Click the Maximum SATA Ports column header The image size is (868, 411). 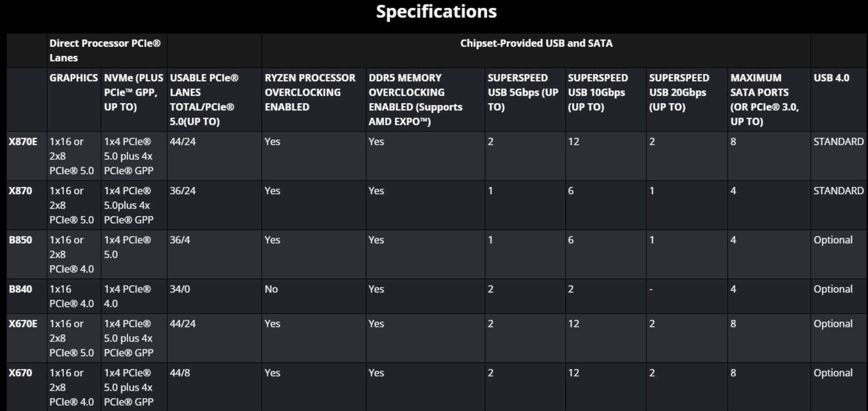(764, 99)
